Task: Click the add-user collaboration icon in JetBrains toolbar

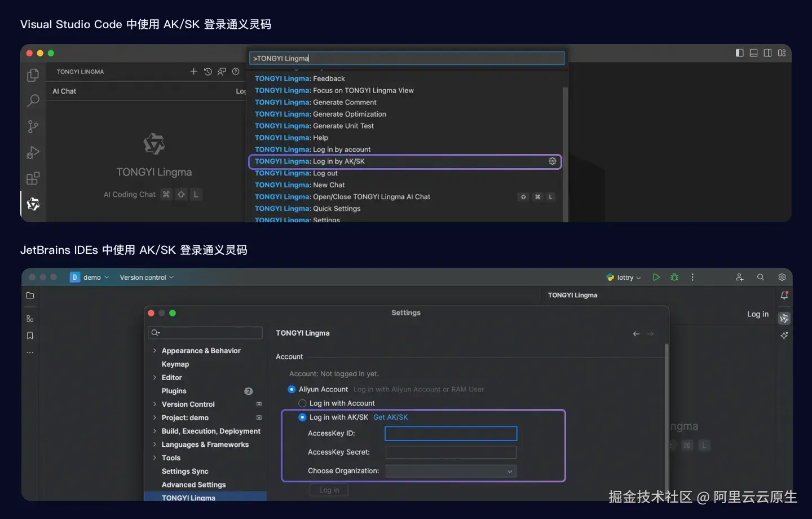Action: (739, 278)
